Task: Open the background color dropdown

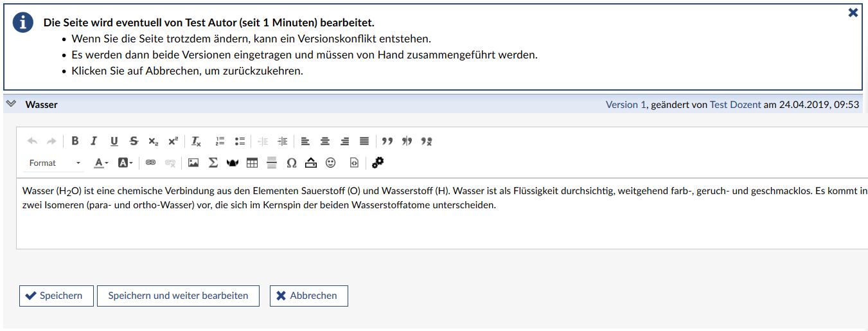Action: pos(125,163)
